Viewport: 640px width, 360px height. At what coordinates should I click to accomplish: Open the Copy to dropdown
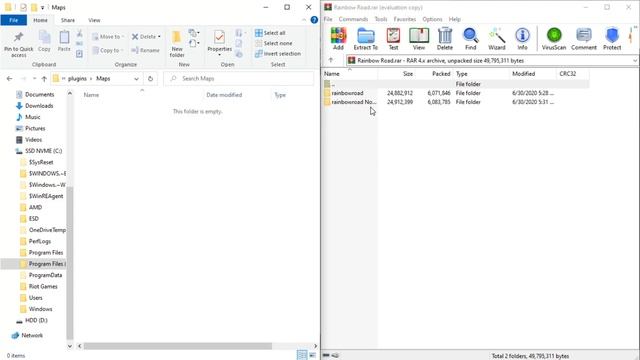point(108,50)
